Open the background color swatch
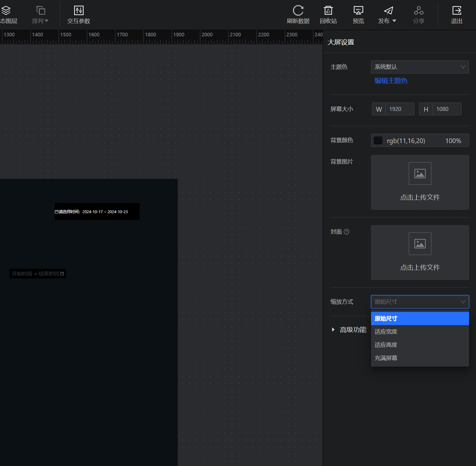 pos(378,141)
